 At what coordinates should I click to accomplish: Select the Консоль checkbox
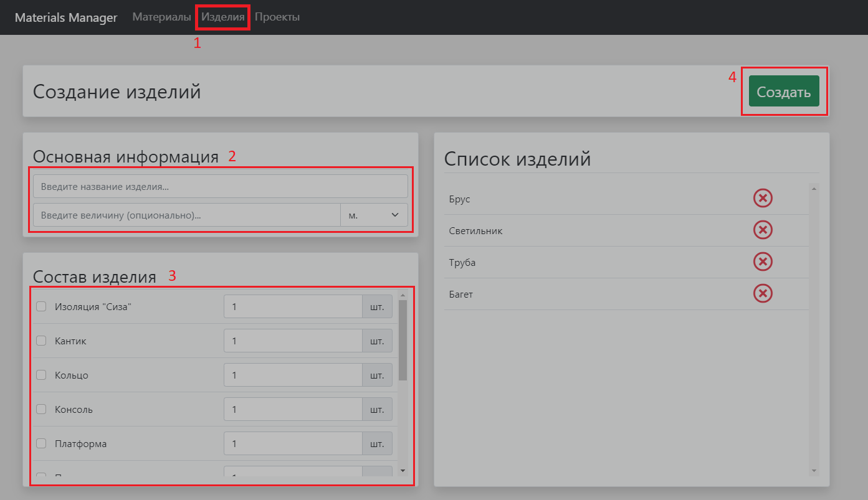pyautogui.click(x=41, y=409)
